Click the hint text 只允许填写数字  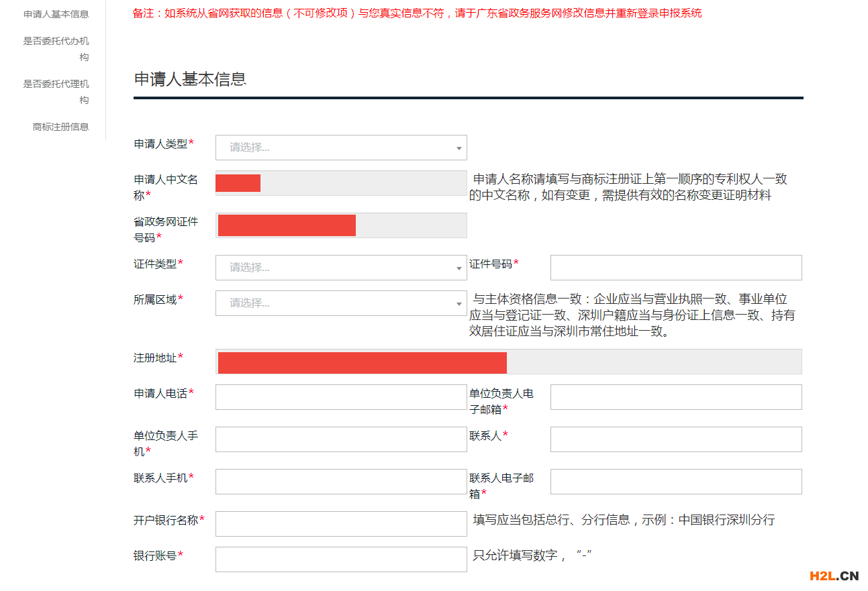coord(533,555)
